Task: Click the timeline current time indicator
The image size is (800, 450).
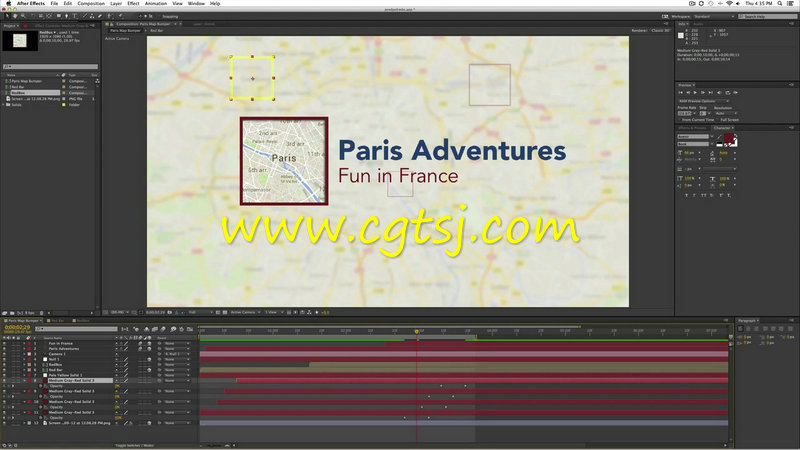Action: click(417, 332)
